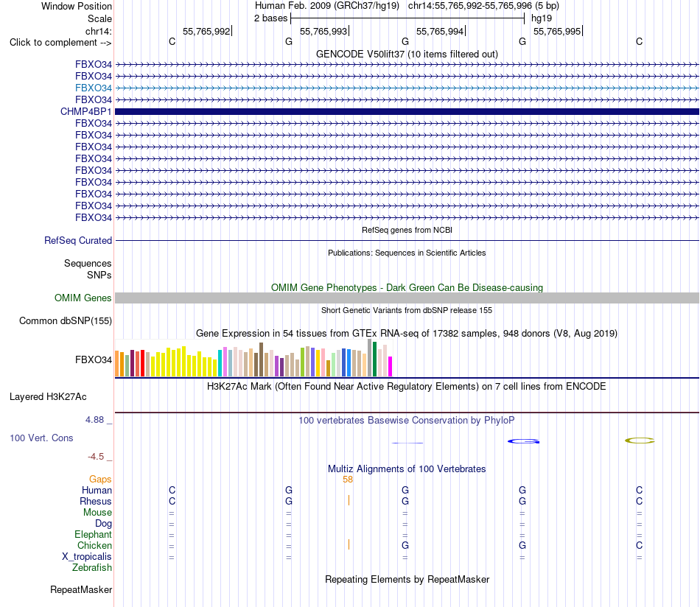Image resolution: width=700 pixels, height=607 pixels.
Task: Click the orange gap marker in the Chicken row
Action: 349,544
